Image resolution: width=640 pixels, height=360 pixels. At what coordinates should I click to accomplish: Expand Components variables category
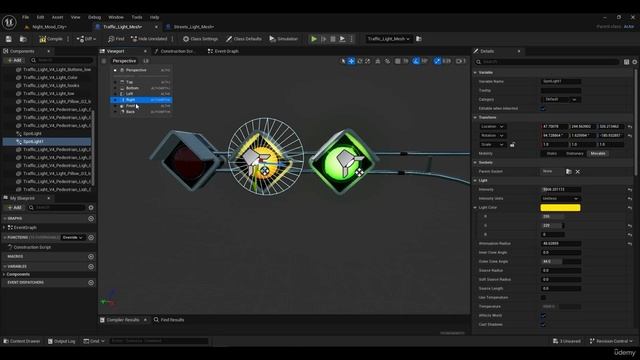tap(4, 274)
